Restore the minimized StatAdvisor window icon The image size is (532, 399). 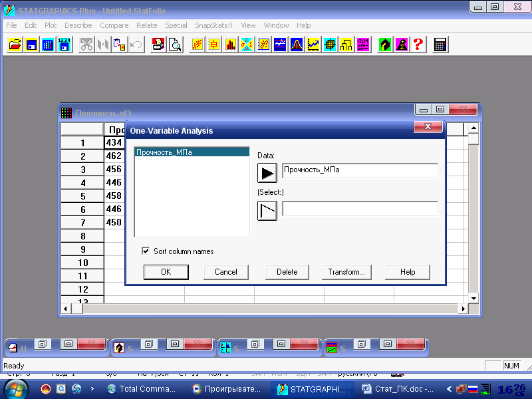tap(148, 344)
